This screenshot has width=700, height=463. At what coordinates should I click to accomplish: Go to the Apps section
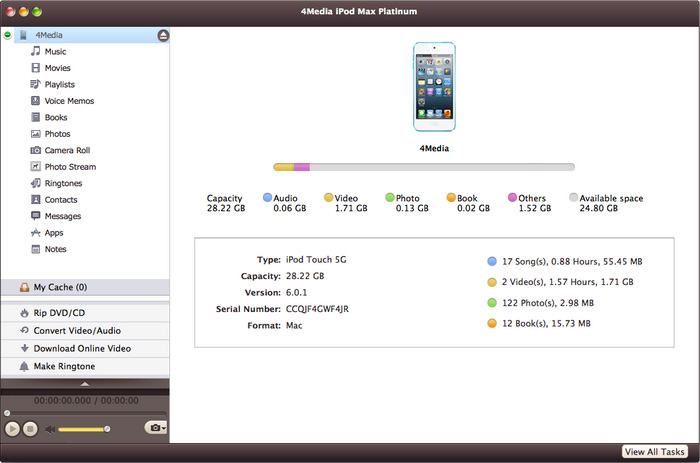[53, 232]
